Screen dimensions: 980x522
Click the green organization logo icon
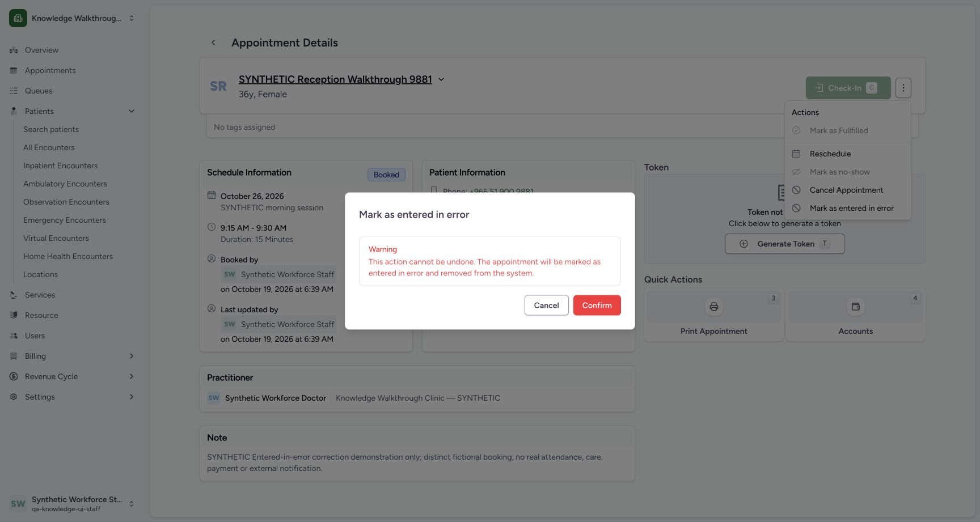(x=18, y=18)
